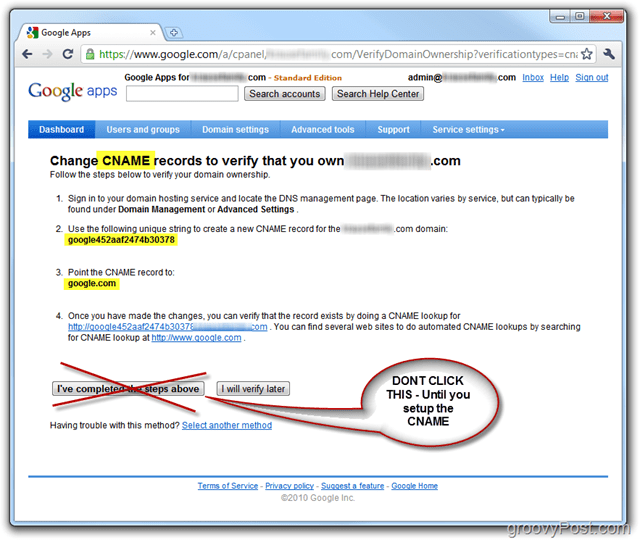Minimize the browser window
This screenshot has width=640, height=540.
pos(560,17)
